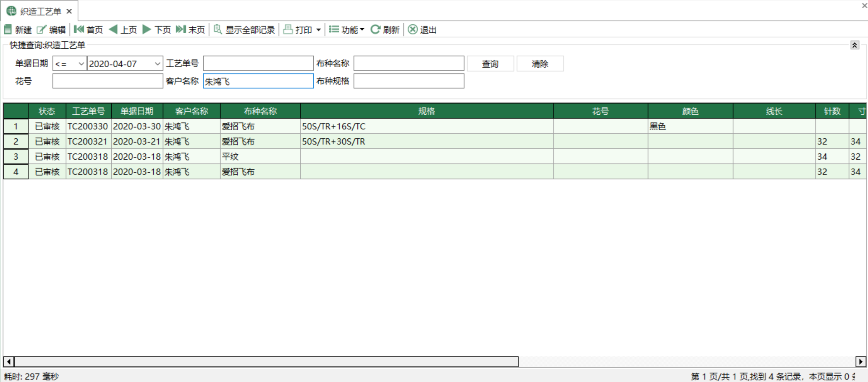Image resolution: width=868 pixels, height=382 pixels.
Task: Go to next page with 下页
Action: (157, 29)
